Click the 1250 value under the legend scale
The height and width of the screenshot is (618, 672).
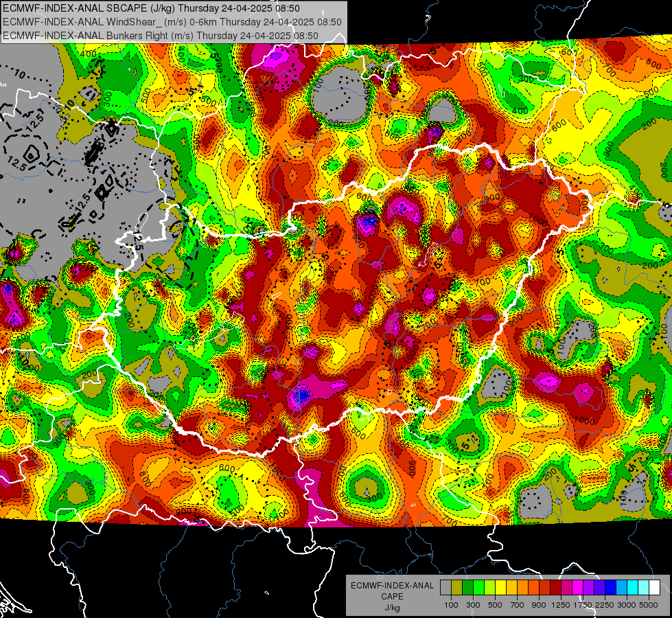tap(561, 605)
